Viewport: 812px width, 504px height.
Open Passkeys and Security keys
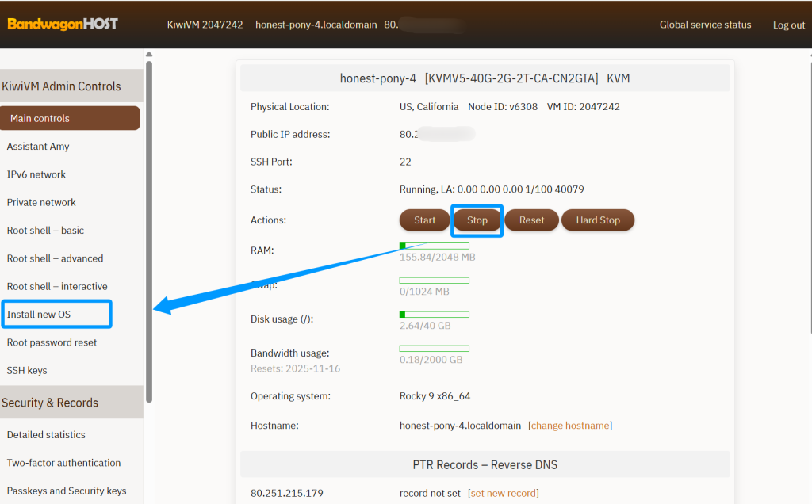pyautogui.click(x=67, y=491)
